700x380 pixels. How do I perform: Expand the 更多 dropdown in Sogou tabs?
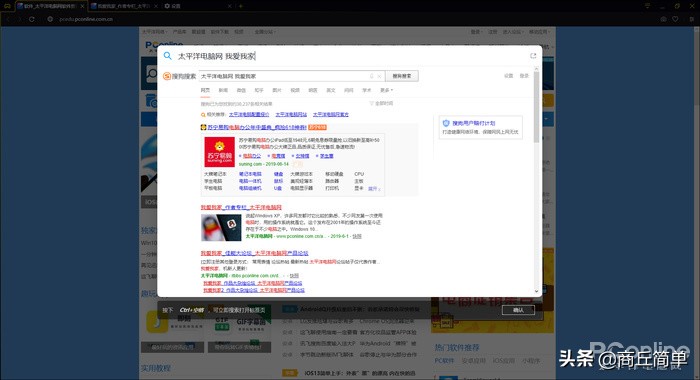[x=386, y=90]
